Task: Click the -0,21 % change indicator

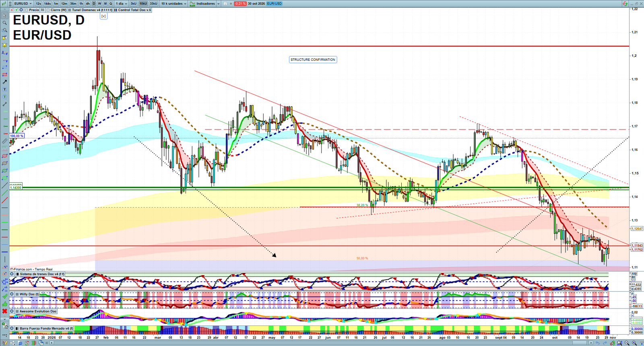Action: coord(240,4)
